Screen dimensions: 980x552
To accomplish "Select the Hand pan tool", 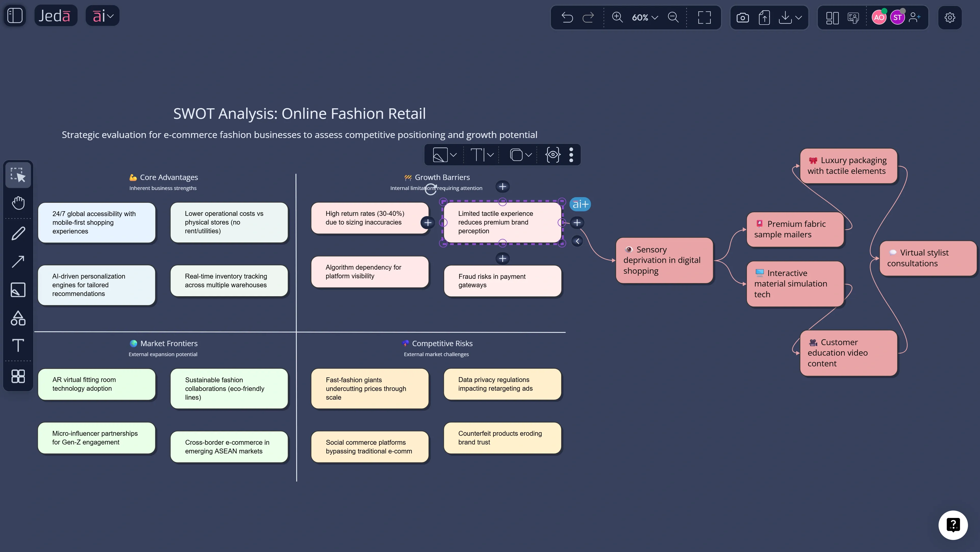I will click(x=18, y=203).
